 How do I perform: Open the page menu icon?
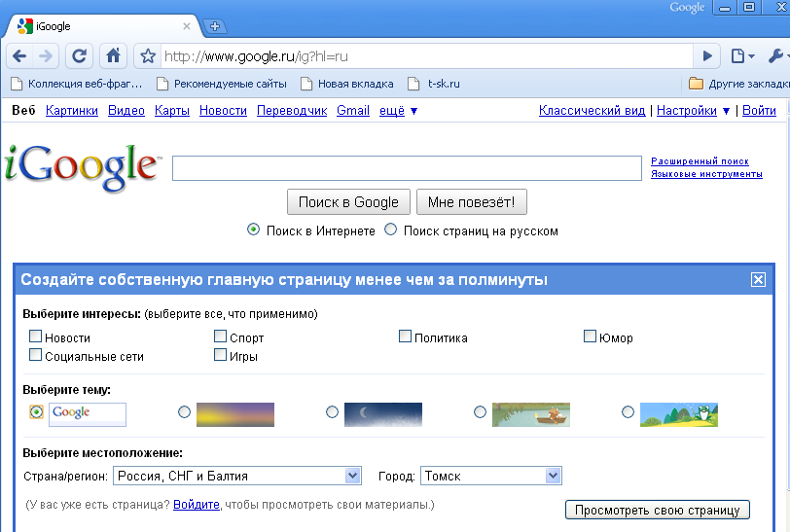[742, 55]
